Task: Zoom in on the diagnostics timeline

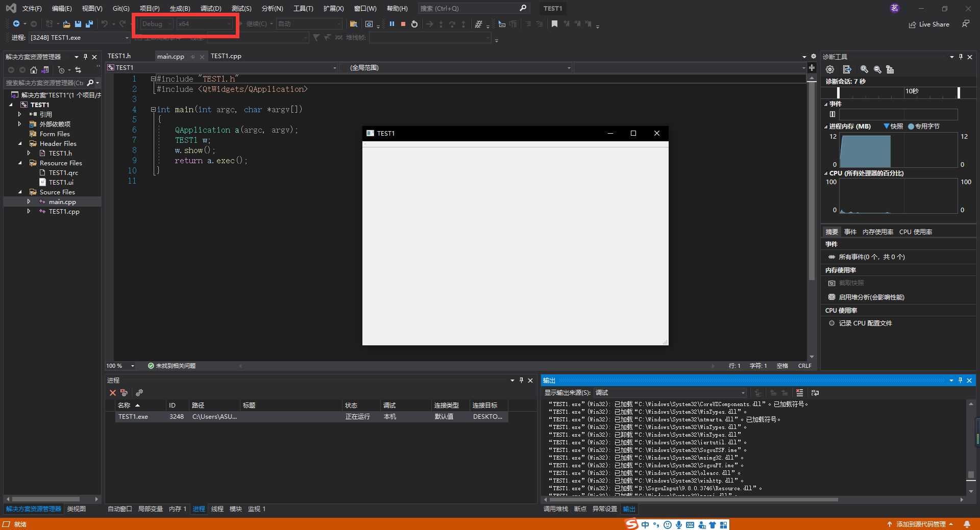Action: pyautogui.click(x=864, y=69)
